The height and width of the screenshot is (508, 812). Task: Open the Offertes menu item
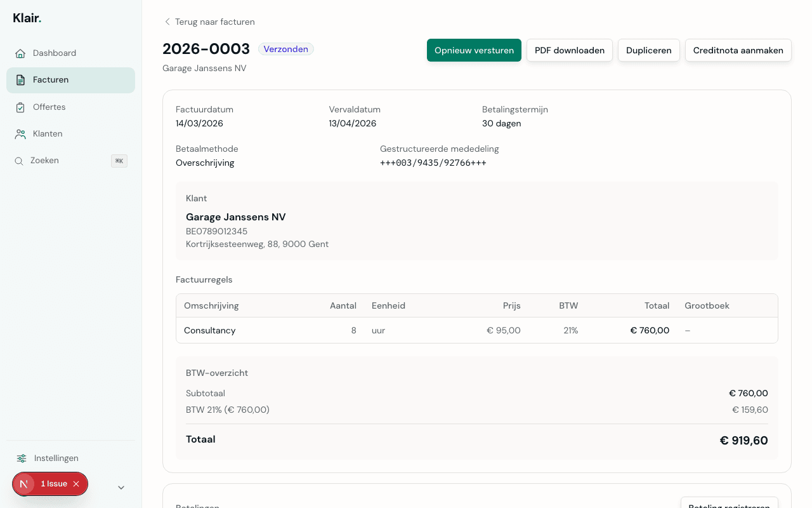click(x=49, y=107)
